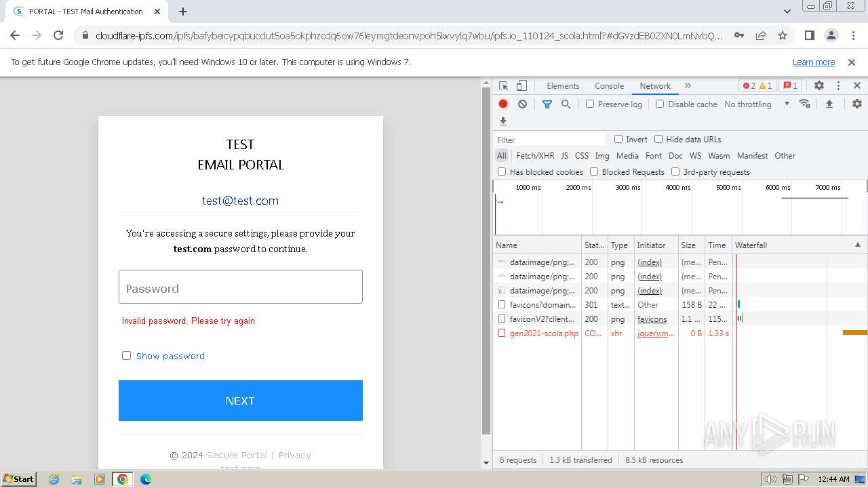The height and width of the screenshot is (488, 868).
Task: Filter requests by Doc
Action: (x=675, y=155)
